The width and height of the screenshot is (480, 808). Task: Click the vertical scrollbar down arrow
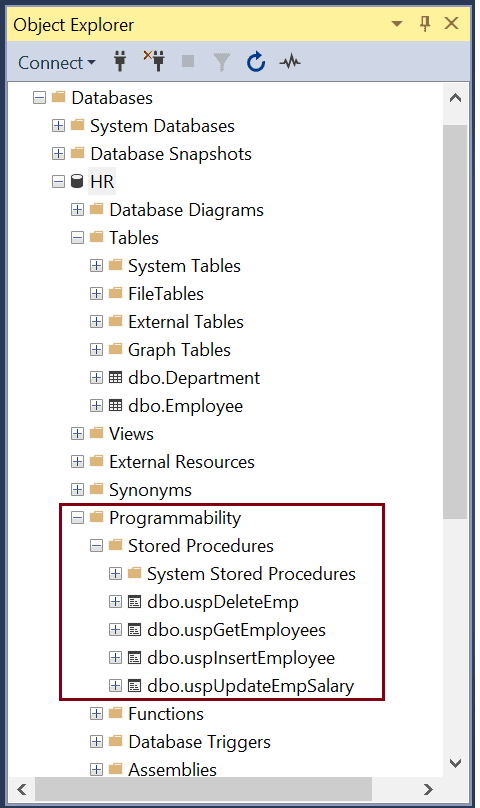coord(455,763)
